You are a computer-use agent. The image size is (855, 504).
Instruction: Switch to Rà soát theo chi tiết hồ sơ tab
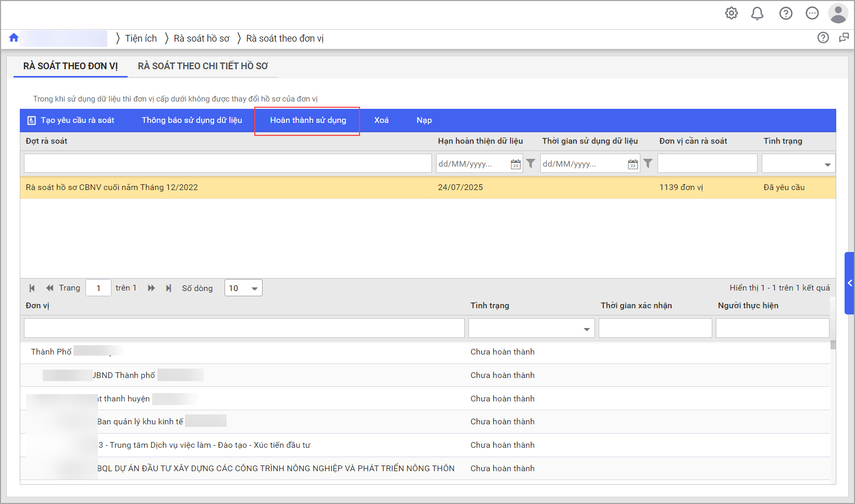(x=203, y=66)
